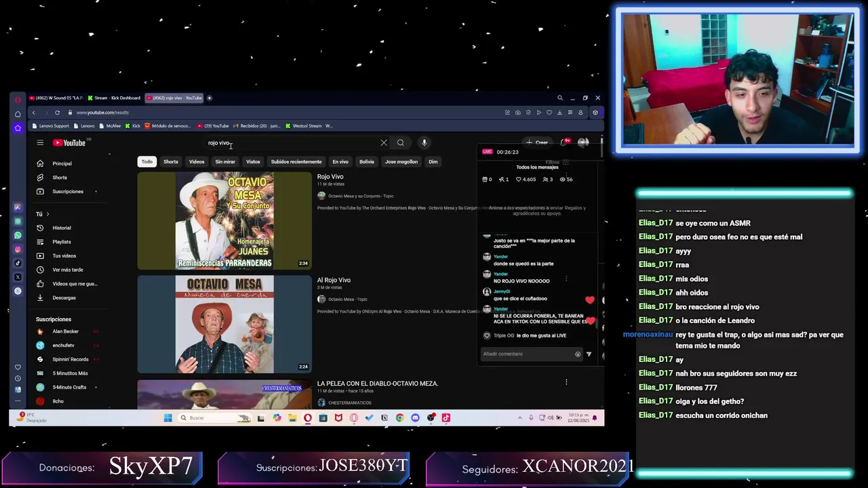The width and height of the screenshot is (868, 488).
Task: Open the Kick bookmark
Action: (133, 126)
